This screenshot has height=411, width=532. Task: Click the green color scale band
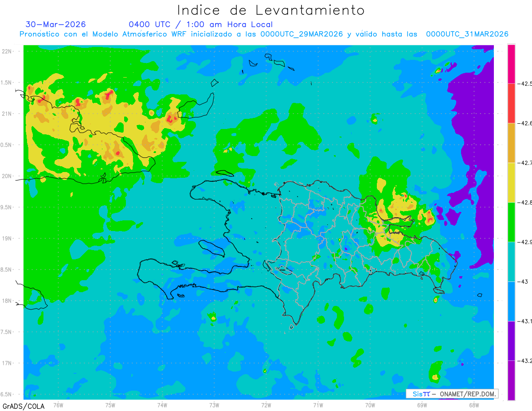511,222
